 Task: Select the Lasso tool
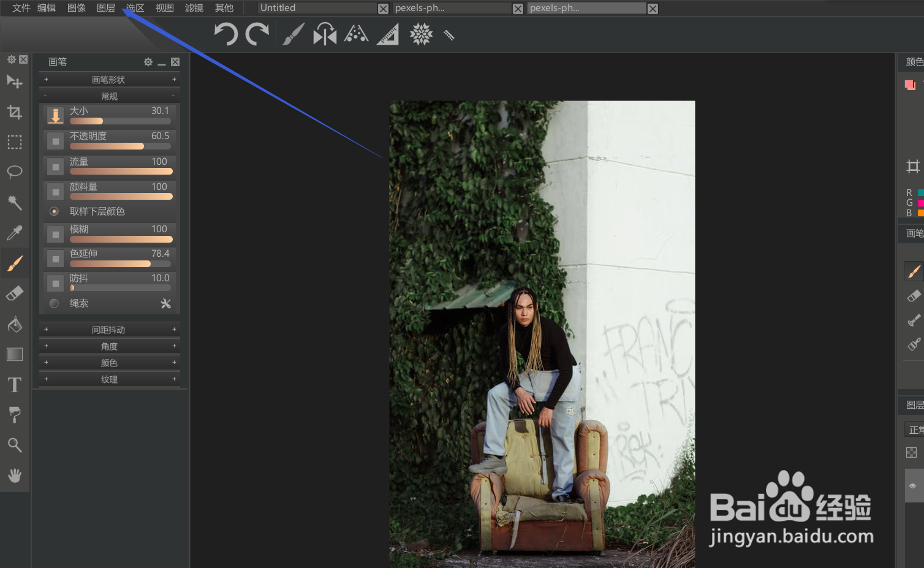pos(15,172)
